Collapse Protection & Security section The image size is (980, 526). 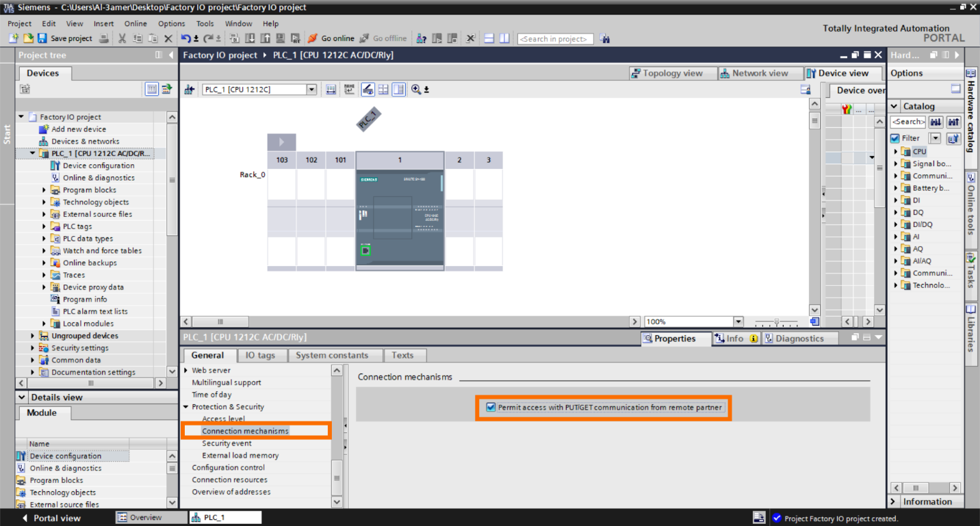click(x=185, y=407)
